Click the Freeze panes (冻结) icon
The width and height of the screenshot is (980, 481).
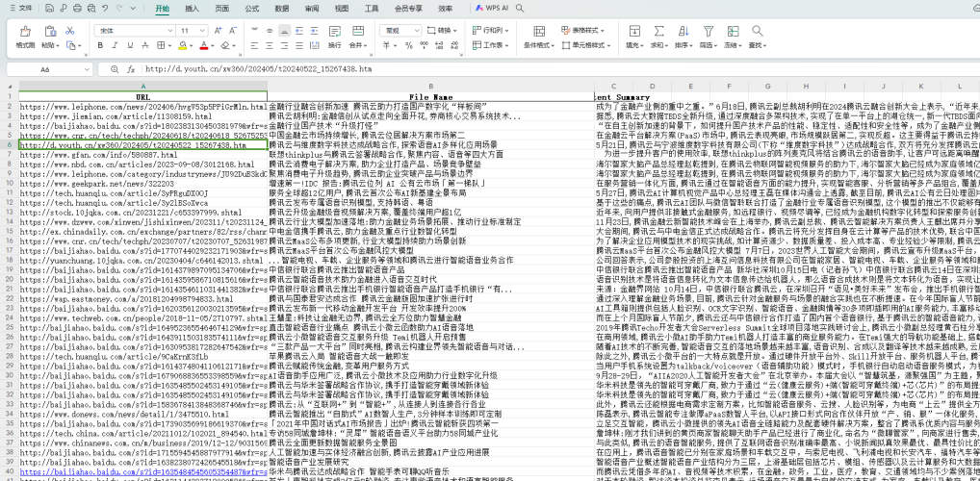click(x=733, y=31)
